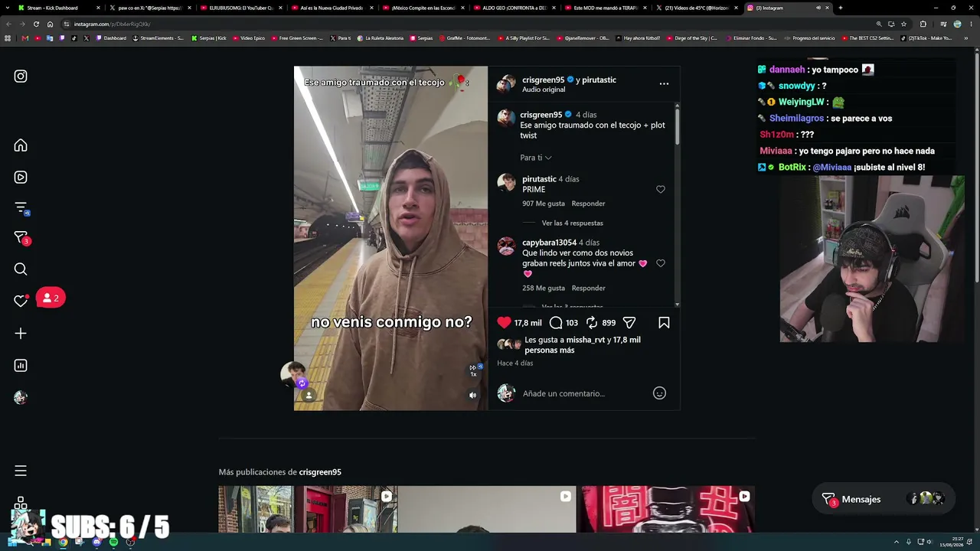This screenshot has height=551, width=980.
Task: Open the dashboard bar chart sidebar icon
Action: click(x=21, y=366)
